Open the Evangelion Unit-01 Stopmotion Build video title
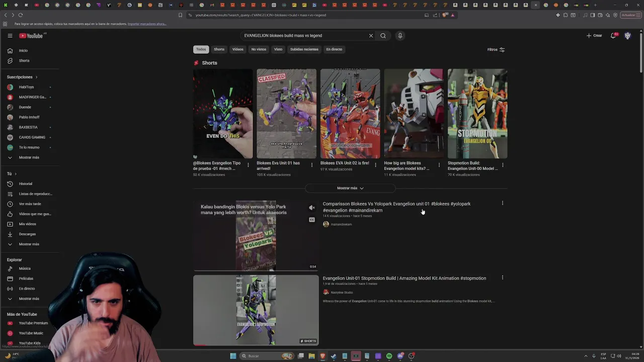The height and width of the screenshot is (362, 644). pyautogui.click(x=405, y=278)
